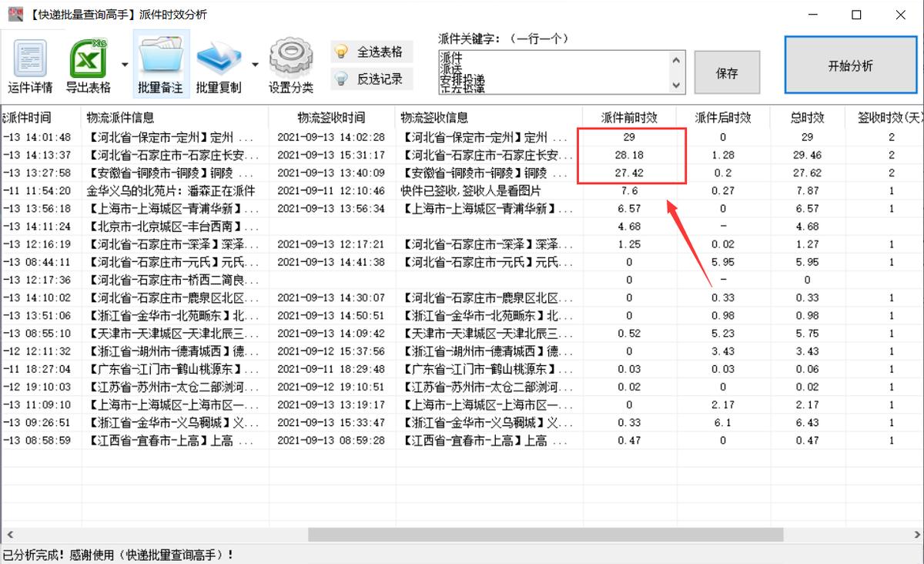This screenshot has width=924, height=564.
Task: Invert selection with 反选记录 lightbulb icon
Action: 372,77
